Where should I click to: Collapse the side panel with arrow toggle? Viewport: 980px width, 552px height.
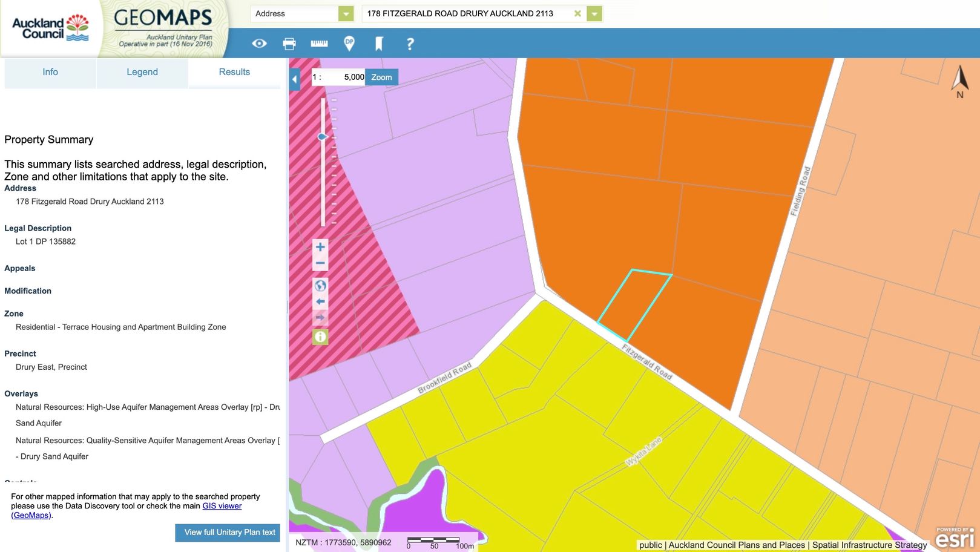point(295,79)
